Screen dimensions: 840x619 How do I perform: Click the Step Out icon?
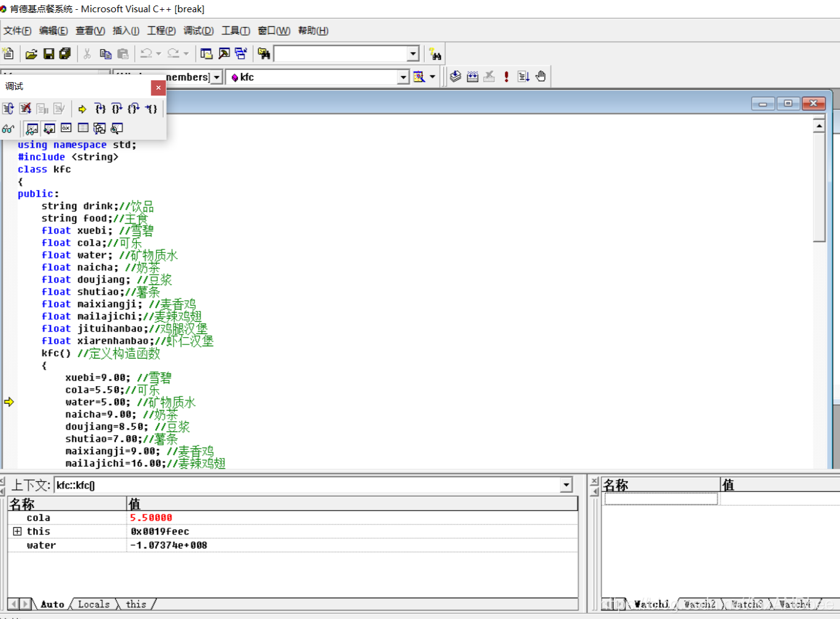(x=134, y=109)
